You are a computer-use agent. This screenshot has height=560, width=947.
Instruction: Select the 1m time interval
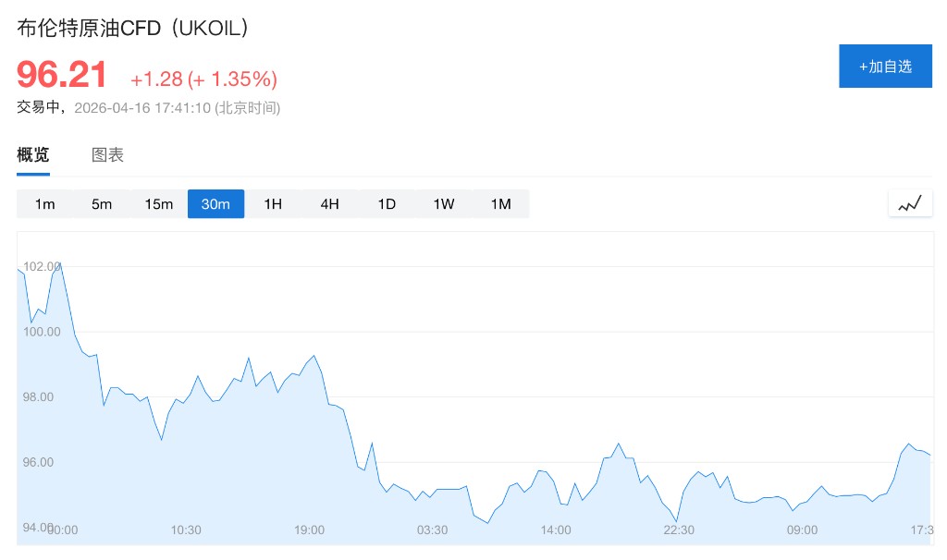45,204
